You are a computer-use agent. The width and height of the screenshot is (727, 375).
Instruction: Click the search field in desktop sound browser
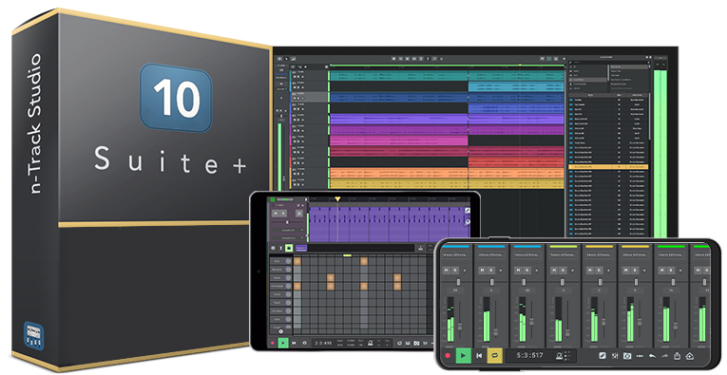click(x=609, y=62)
